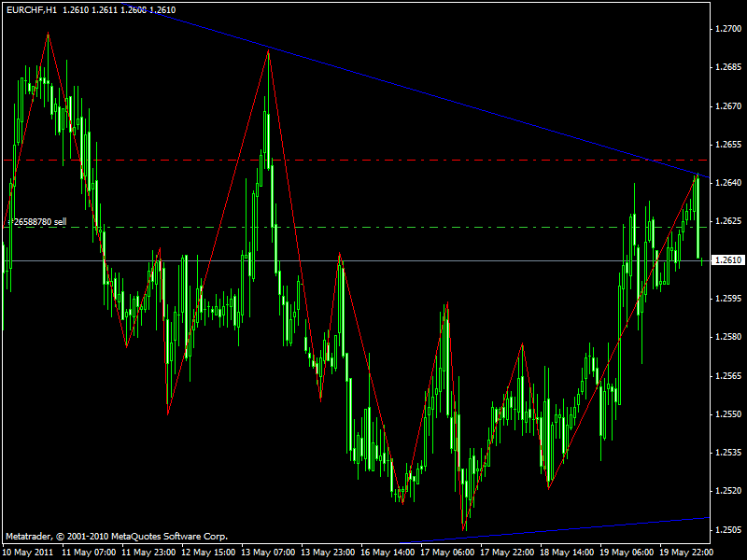
Task: Select the 16 May 14:00 time label
Action: click(x=390, y=553)
